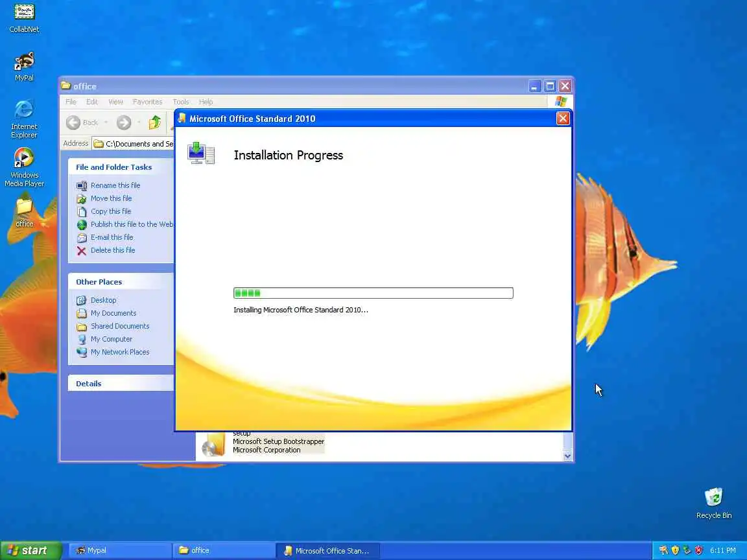Collapse the File and Folder Tasks panel
Screen dimensions: 747x560
pos(121,167)
